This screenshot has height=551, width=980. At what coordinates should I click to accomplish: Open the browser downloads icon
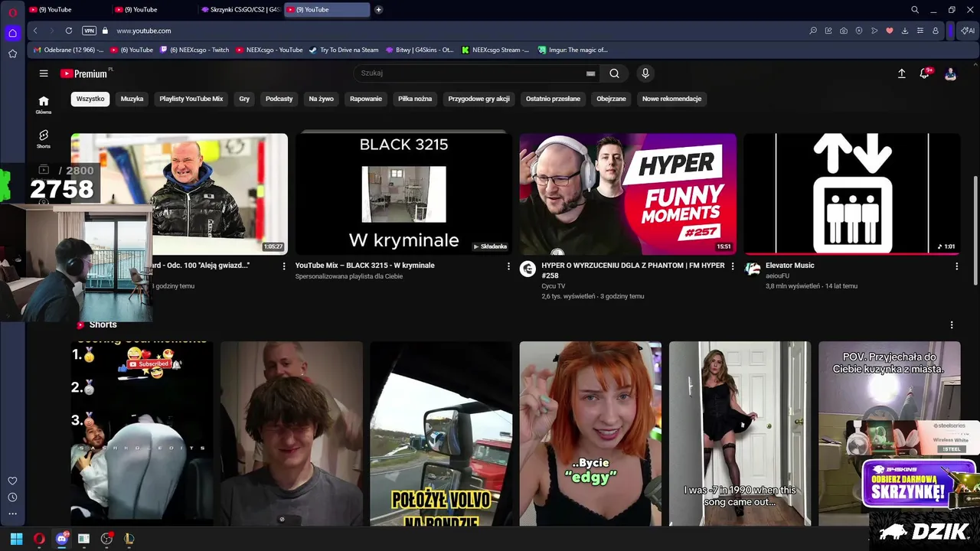905,31
